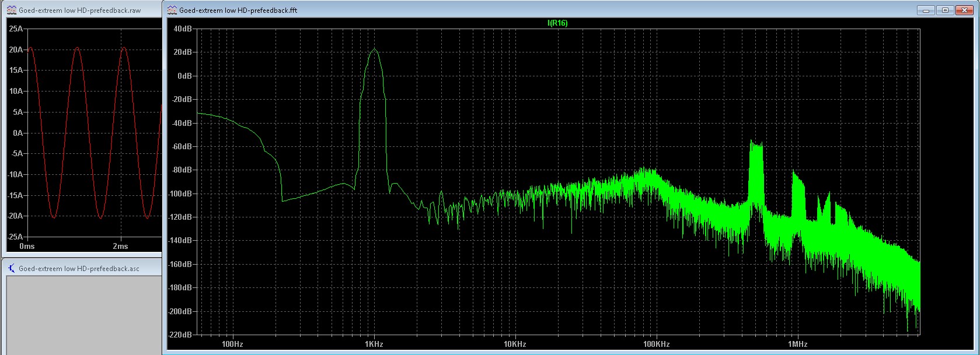Click the -180dB label on FFT vertical axis

pyautogui.click(x=180, y=287)
